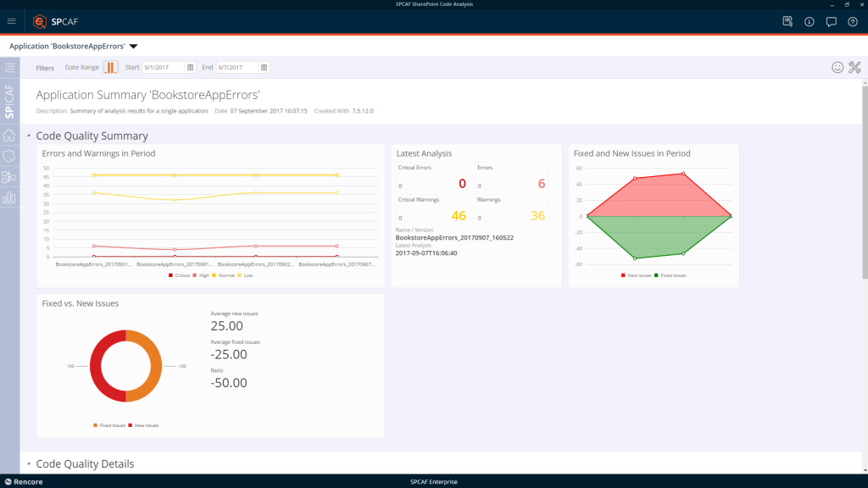Toggle Fixed Issues in the donut chart legend
This screenshot has width=868, height=488.
pyautogui.click(x=109, y=425)
